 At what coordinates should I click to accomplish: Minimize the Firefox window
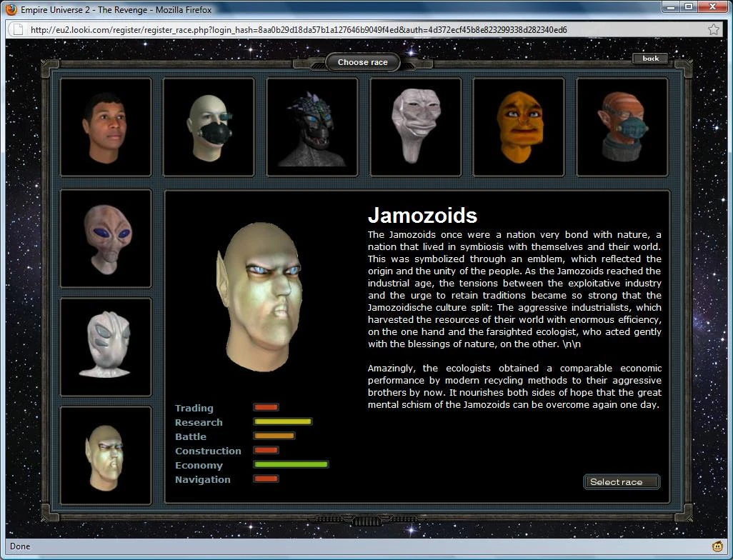tap(671, 6)
